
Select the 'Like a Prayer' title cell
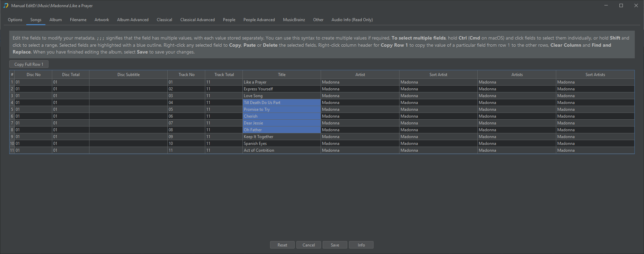coord(282,82)
